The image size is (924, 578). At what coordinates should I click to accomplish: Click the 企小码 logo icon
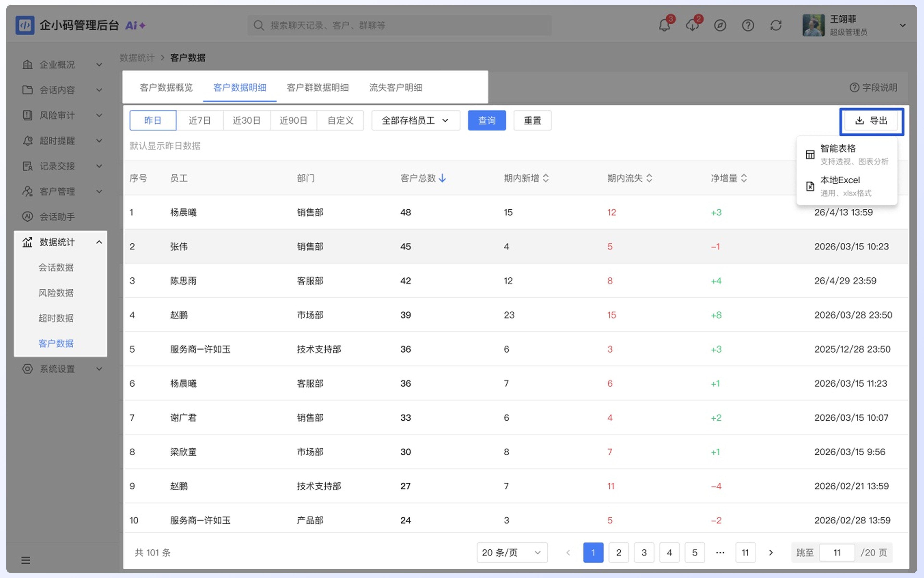pyautogui.click(x=25, y=25)
